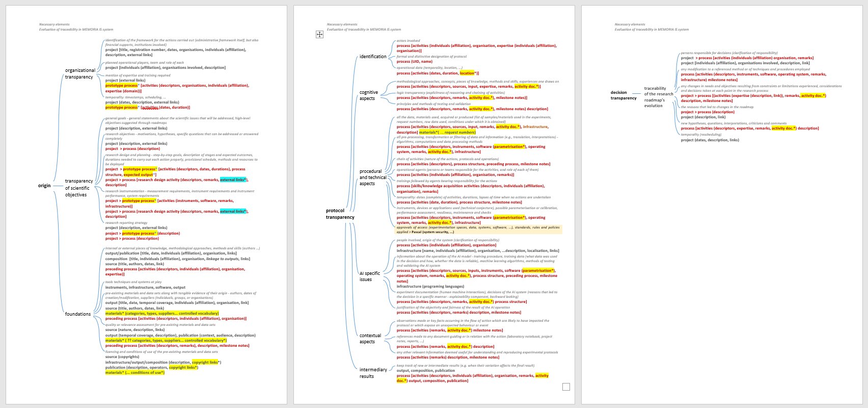Select the 'intermediary results' branch label

373,373
